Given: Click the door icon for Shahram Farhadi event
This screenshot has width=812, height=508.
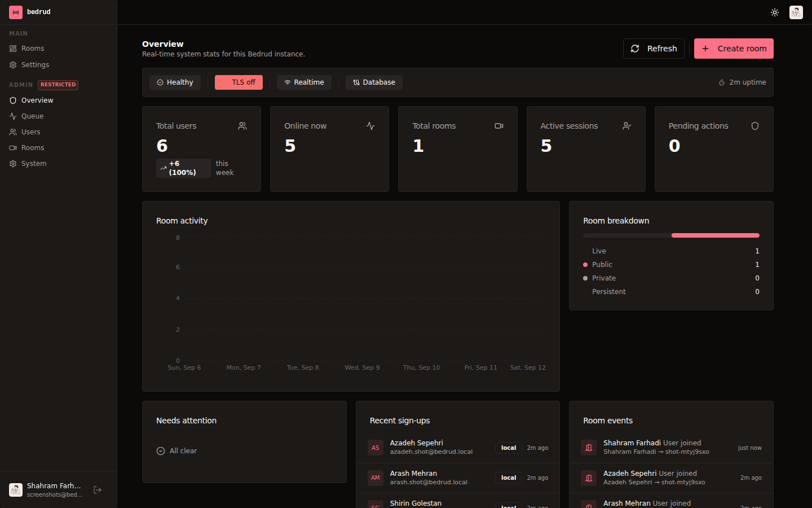Looking at the screenshot, I should coord(589,448).
